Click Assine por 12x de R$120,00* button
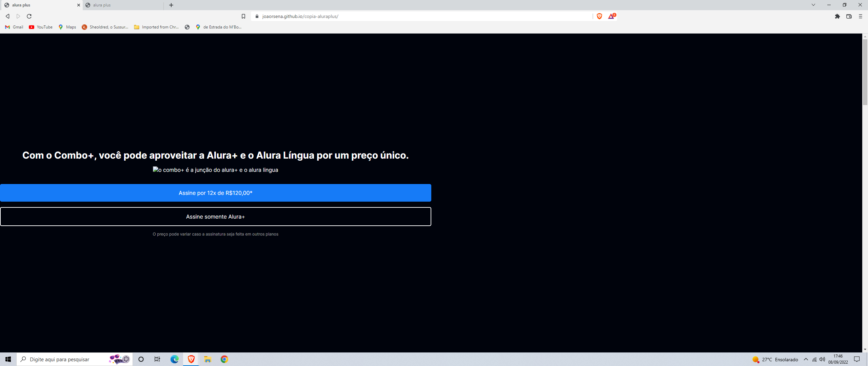The width and height of the screenshot is (868, 366). pyautogui.click(x=216, y=193)
